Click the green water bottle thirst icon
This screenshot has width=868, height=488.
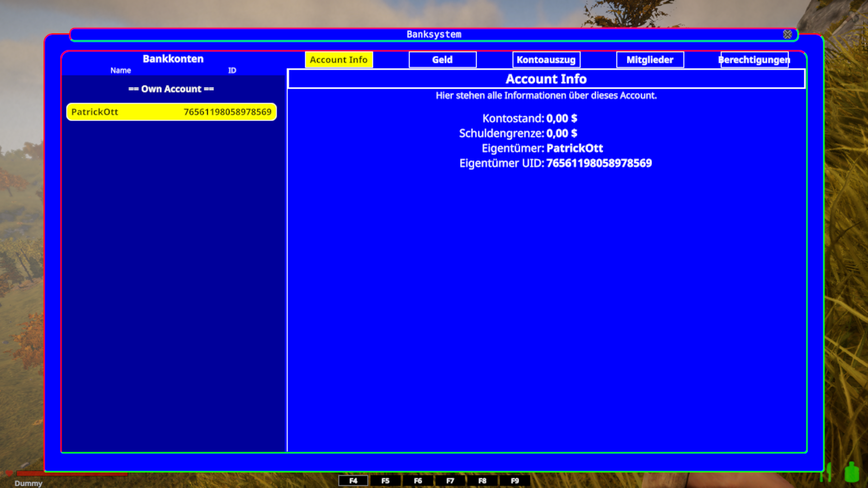tap(851, 472)
